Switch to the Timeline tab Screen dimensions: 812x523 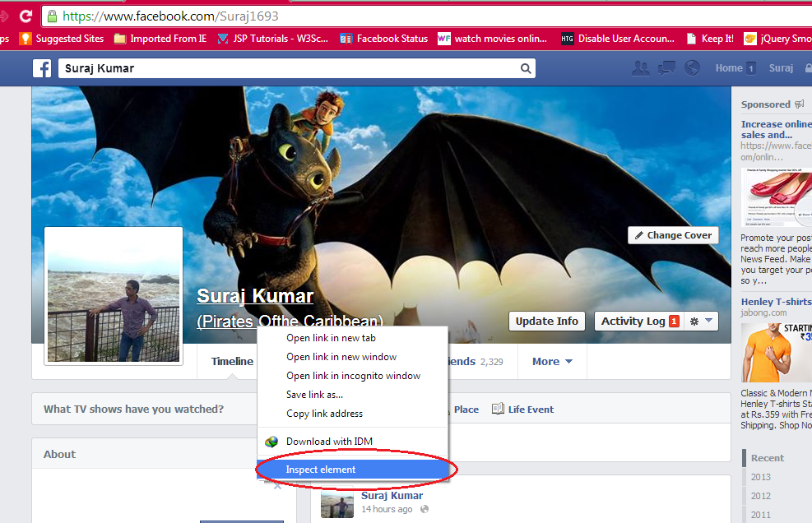pos(232,362)
